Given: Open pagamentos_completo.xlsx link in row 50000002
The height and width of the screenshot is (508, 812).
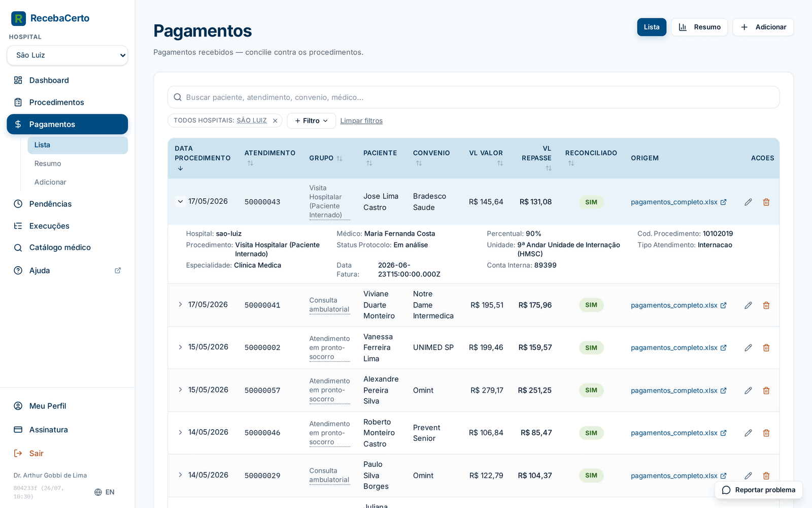Looking at the screenshot, I should pos(679,348).
